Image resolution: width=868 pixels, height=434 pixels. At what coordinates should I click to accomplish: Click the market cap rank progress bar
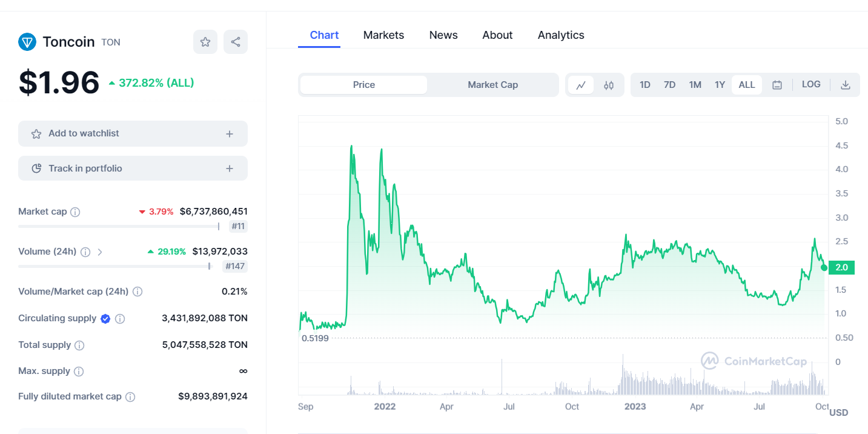tap(119, 227)
